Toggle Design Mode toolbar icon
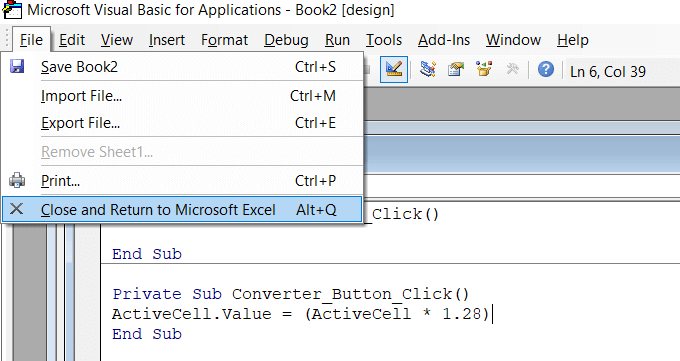 click(394, 69)
